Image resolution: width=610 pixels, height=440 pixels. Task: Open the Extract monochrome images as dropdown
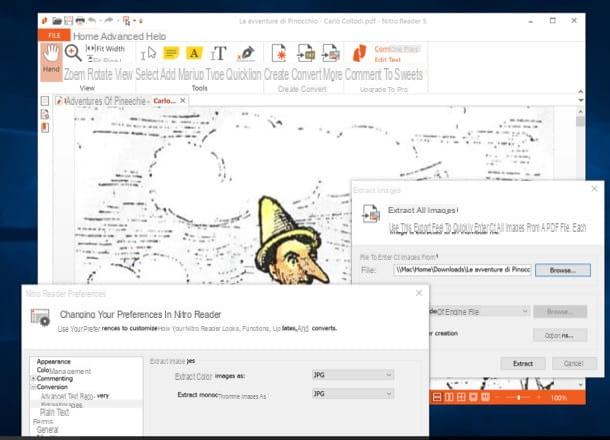[353, 394]
